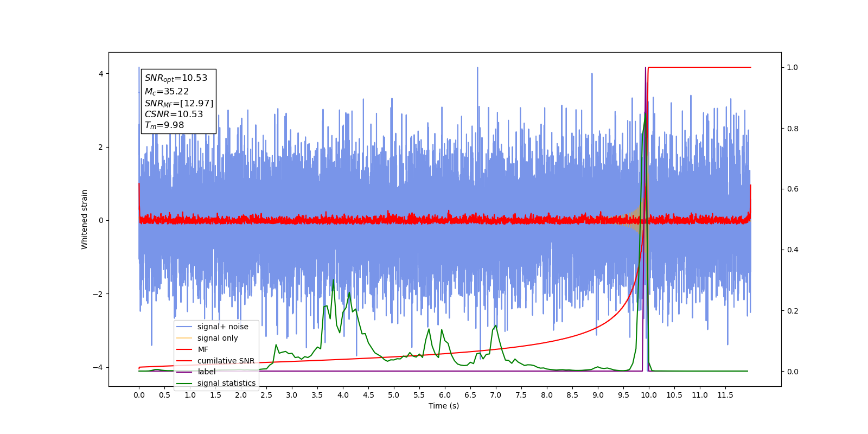Click the green signal statistics peak near 7.0 s

click(x=495, y=325)
